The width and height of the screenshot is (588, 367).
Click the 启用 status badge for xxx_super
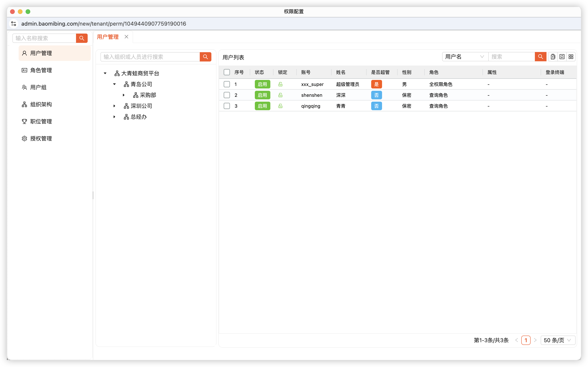[x=262, y=84]
